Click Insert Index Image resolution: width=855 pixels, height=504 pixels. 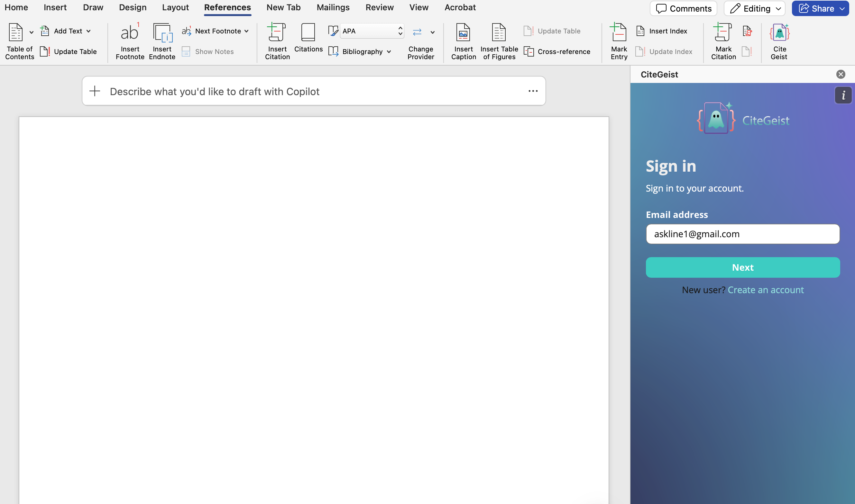(x=662, y=31)
